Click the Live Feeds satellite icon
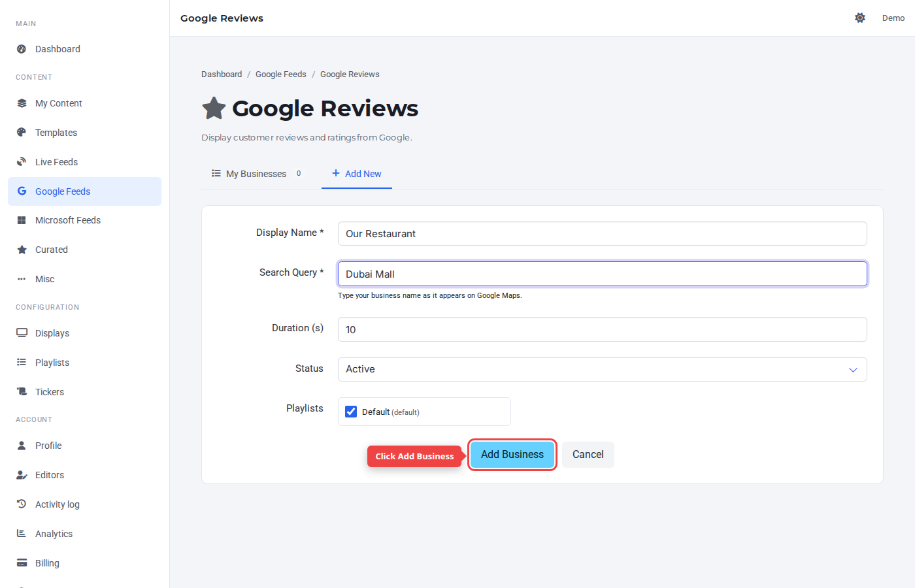 [22, 162]
